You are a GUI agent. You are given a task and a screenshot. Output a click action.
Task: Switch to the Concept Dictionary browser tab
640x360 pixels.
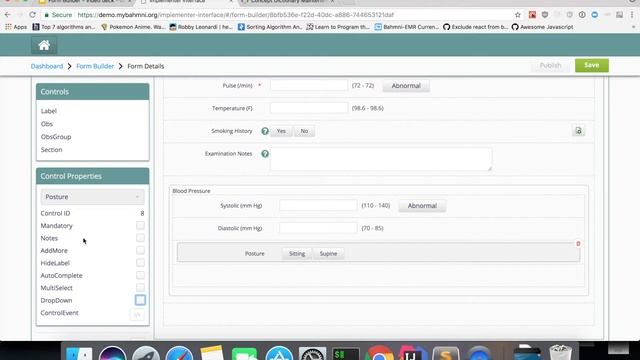[x=288, y=2]
